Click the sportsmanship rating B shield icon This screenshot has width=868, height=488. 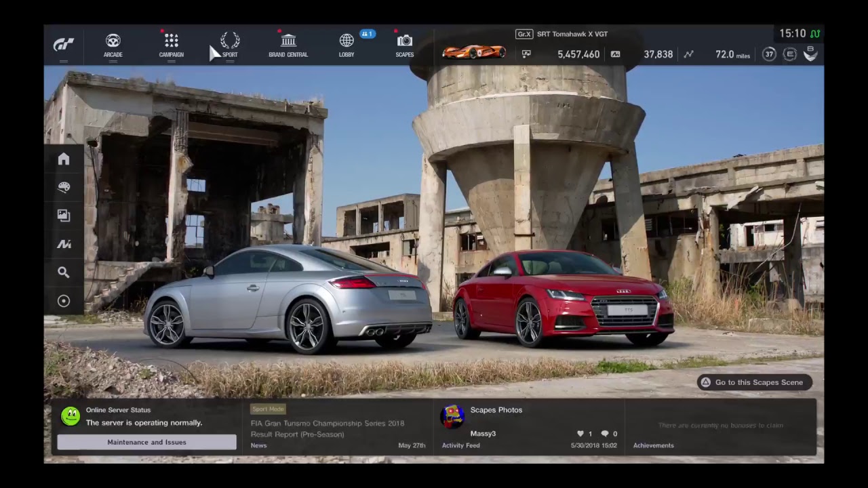point(810,54)
